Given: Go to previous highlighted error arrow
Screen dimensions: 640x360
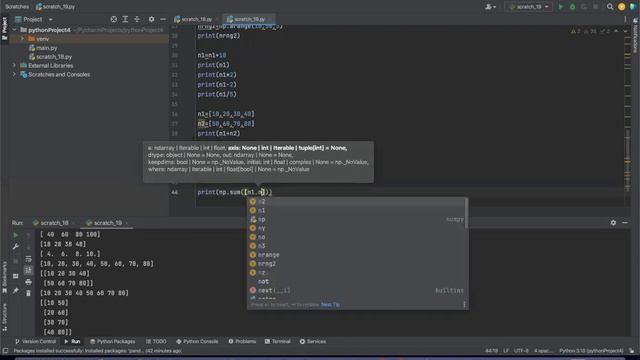Looking at the screenshot, I should (616, 31).
